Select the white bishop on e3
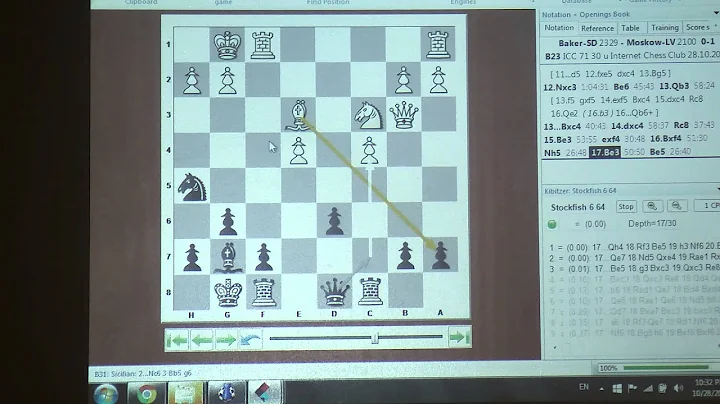 tap(298, 114)
